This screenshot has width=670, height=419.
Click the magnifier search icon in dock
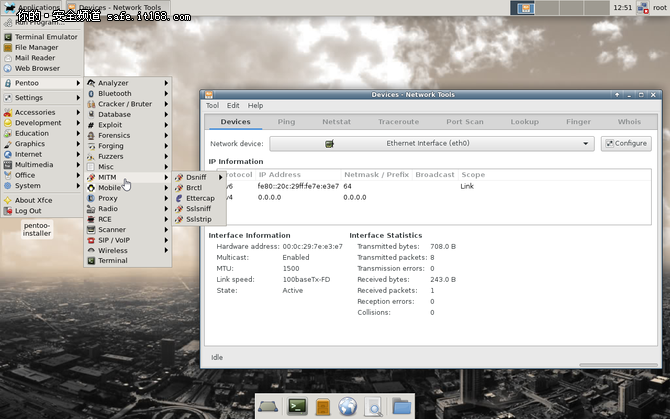[374, 406]
